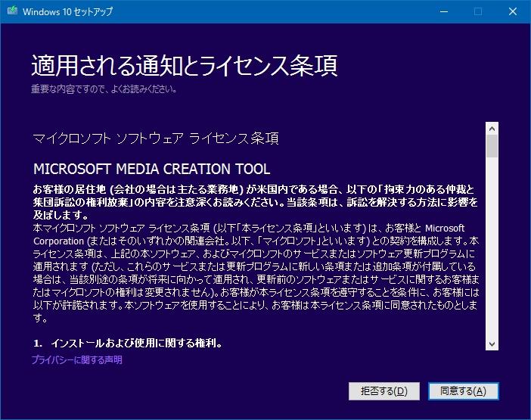Click the subtitle 重要な内容ですので、よくお読みください

[104, 89]
